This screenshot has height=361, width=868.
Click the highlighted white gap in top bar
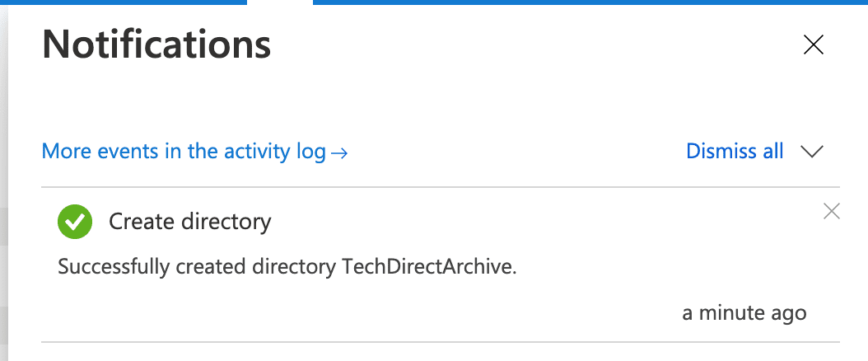click(280, 2)
